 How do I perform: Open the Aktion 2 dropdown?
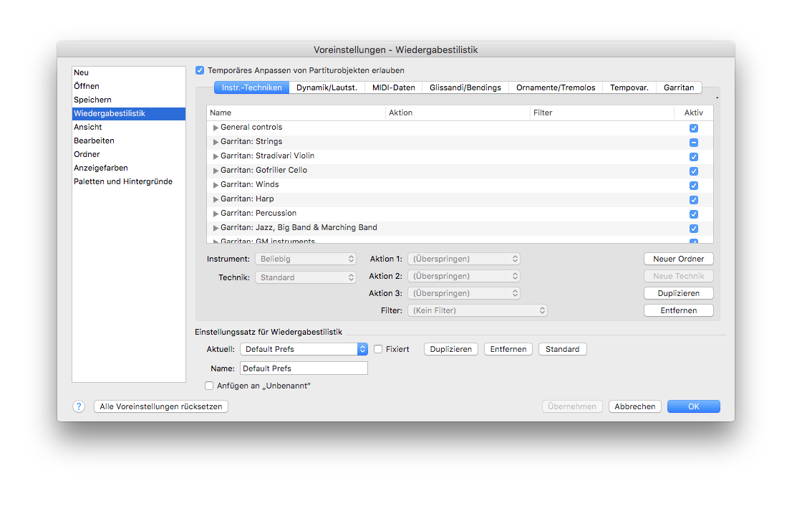pyautogui.click(x=464, y=276)
